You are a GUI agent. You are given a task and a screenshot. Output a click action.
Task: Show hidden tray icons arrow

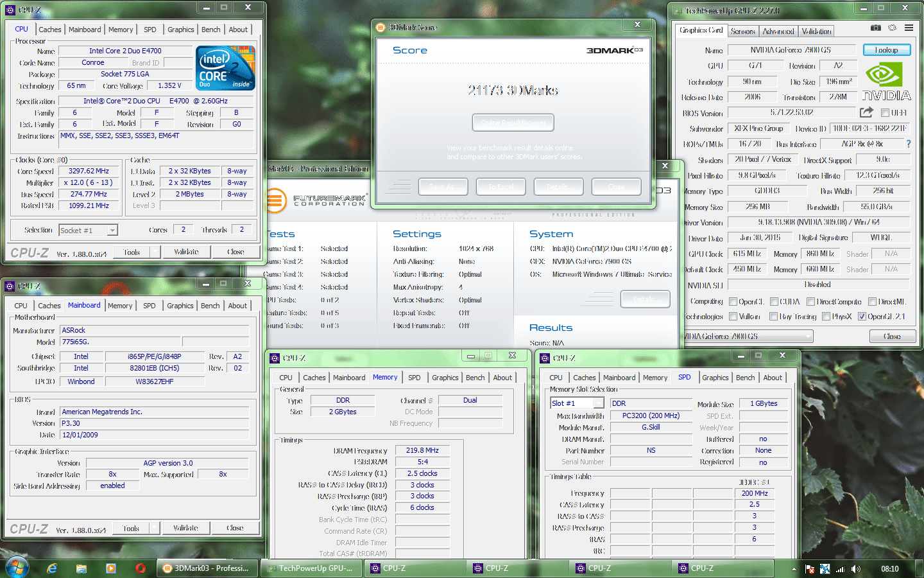pos(794,569)
